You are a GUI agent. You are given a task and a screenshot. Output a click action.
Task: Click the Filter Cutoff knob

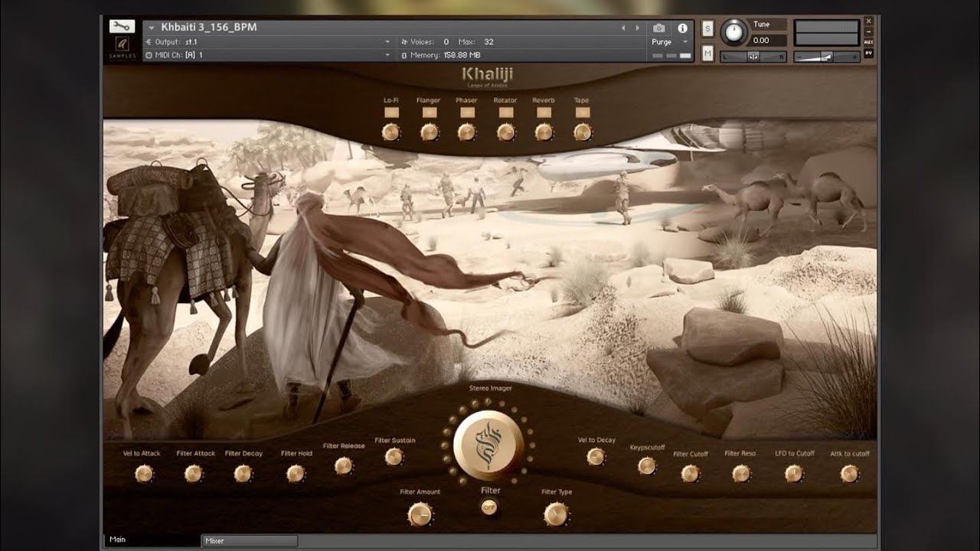(x=691, y=474)
